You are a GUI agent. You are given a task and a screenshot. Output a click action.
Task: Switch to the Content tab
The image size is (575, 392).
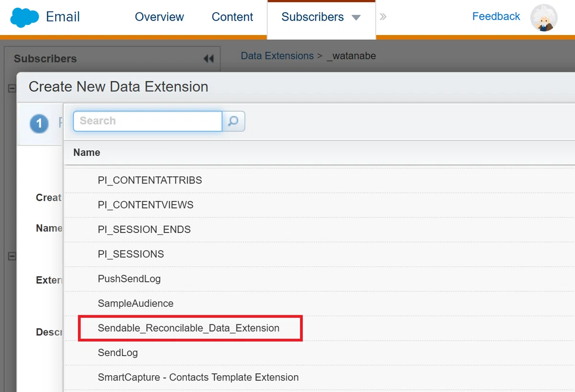tap(232, 17)
